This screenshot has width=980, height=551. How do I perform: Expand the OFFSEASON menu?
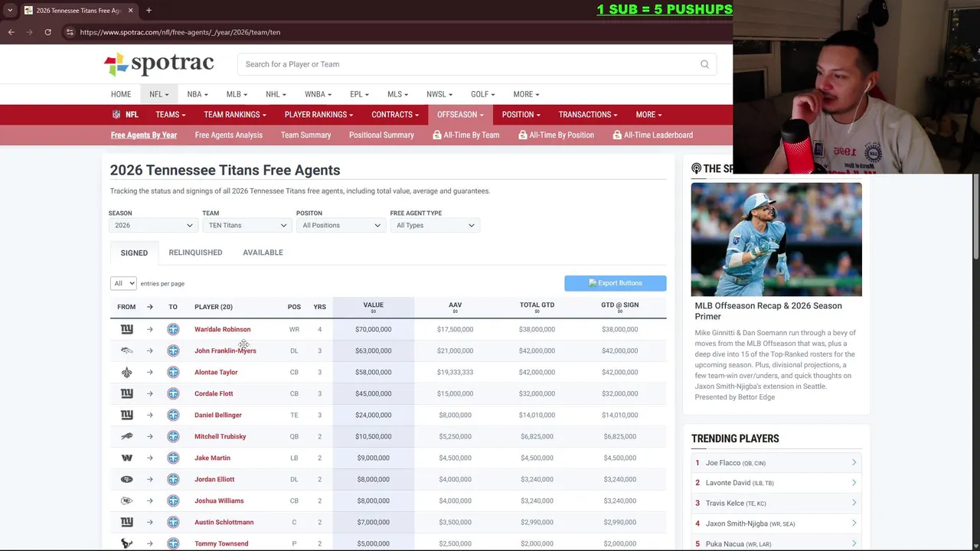click(x=460, y=115)
